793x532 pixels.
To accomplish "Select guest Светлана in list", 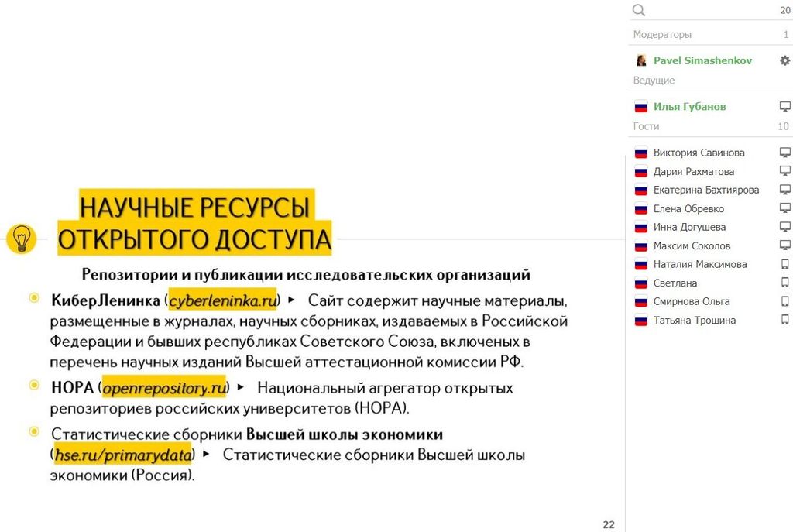I will point(675,283).
